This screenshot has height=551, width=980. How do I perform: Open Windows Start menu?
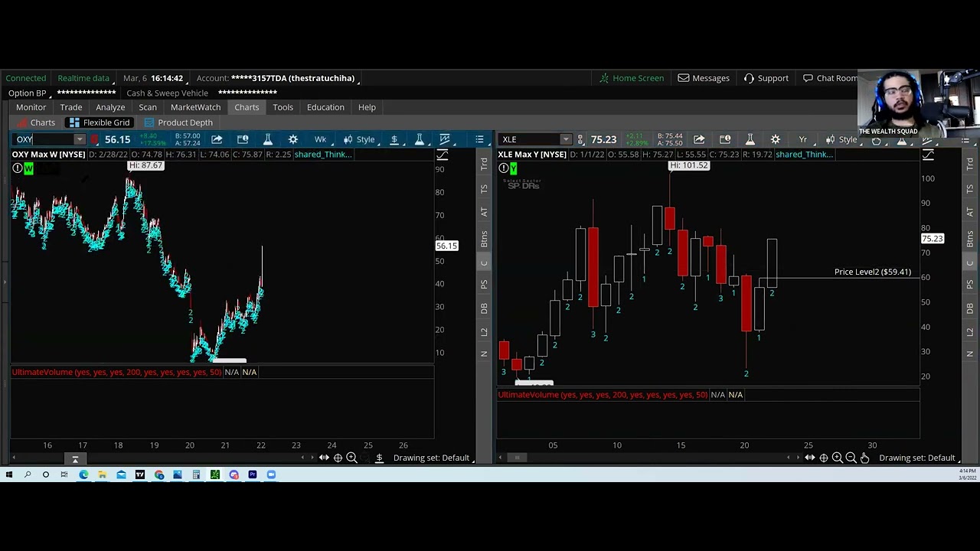8,474
